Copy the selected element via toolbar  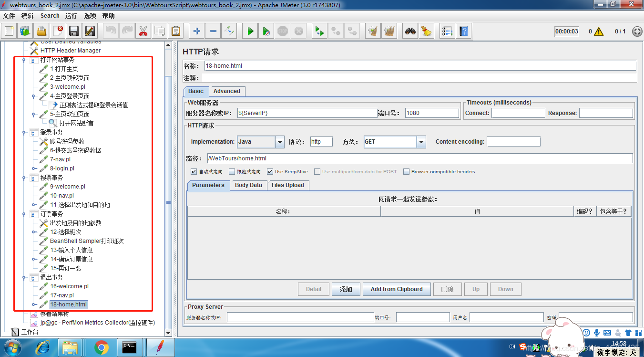pyautogui.click(x=159, y=31)
